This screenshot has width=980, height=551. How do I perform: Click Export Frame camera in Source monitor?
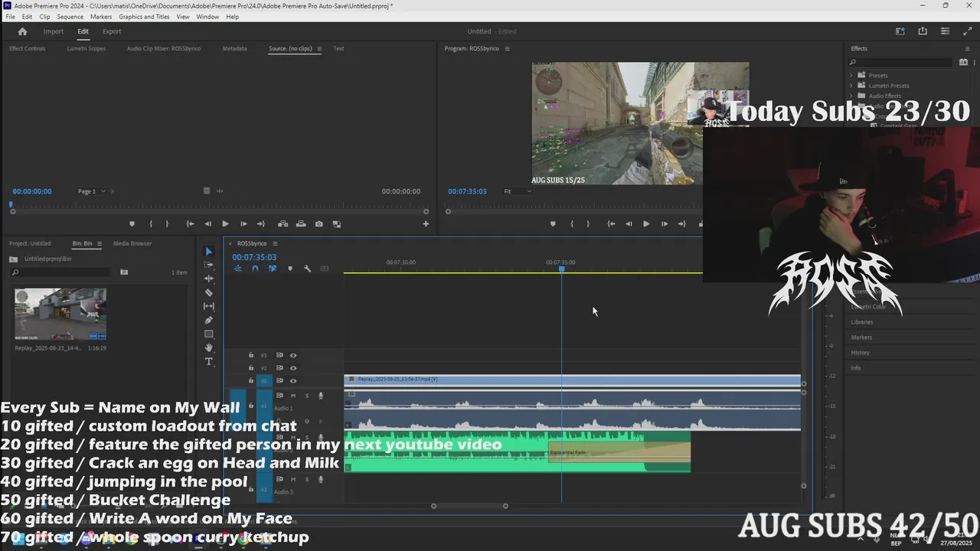pyautogui.click(x=318, y=224)
